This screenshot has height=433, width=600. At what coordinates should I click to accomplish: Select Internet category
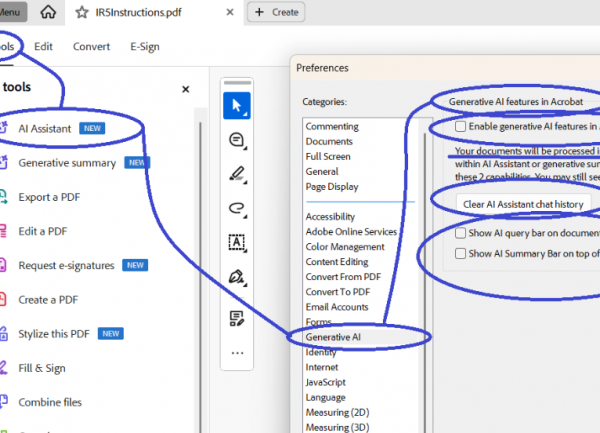coord(322,367)
